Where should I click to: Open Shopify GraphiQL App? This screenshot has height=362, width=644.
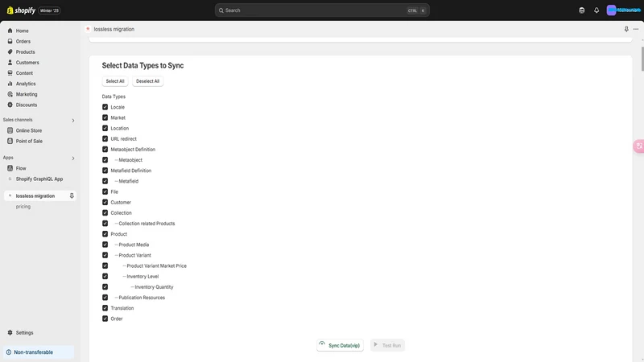coord(39,179)
